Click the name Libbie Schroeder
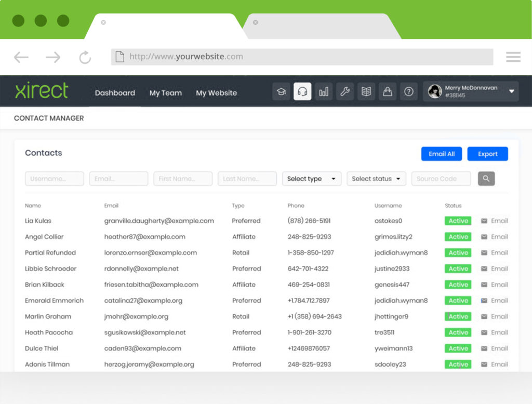 tap(50, 268)
